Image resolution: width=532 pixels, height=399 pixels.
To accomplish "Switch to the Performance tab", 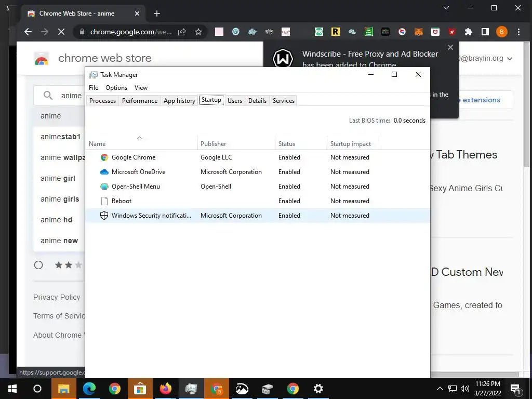I will pyautogui.click(x=140, y=101).
